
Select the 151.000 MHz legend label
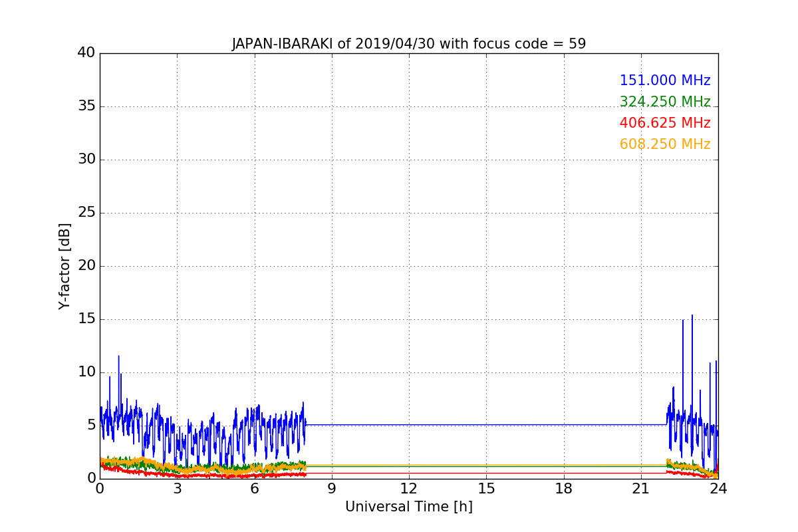click(665, 80)
